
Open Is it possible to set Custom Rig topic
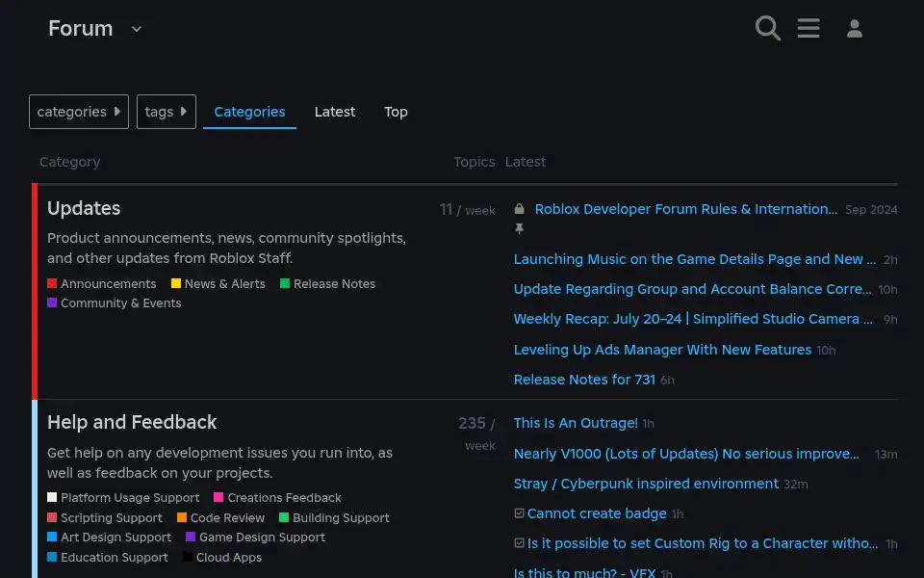(703, 543)
